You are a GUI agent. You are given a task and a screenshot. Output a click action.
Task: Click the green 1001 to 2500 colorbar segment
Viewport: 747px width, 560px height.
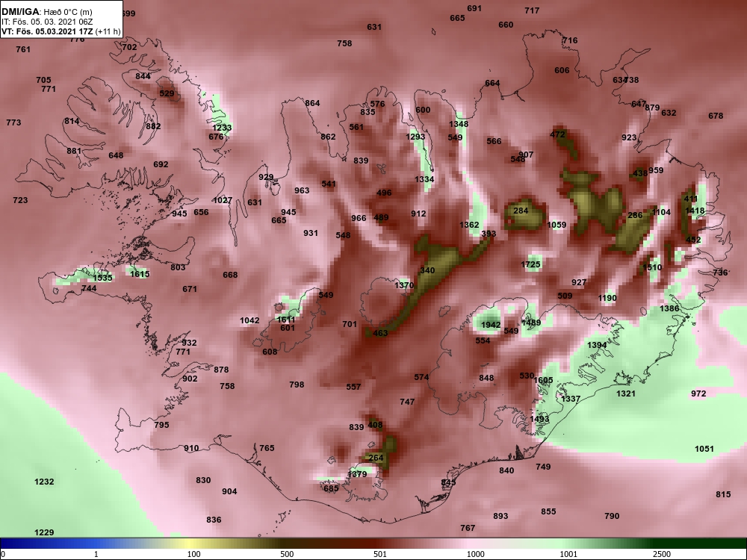tap(615, 544)
